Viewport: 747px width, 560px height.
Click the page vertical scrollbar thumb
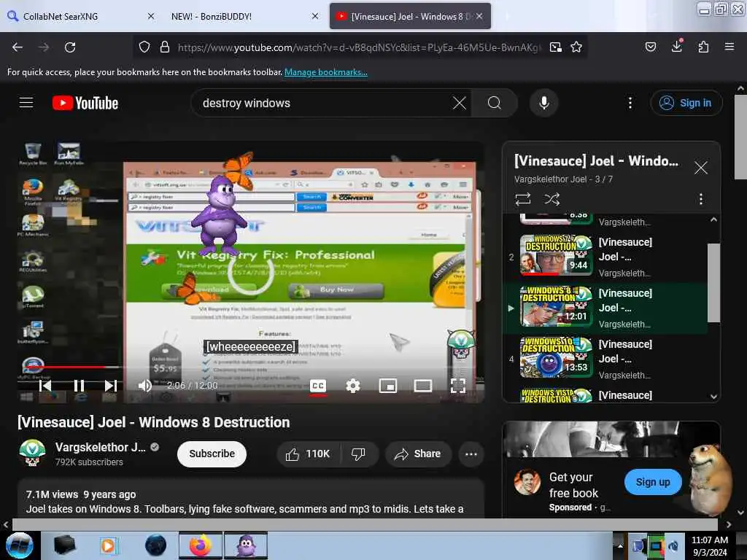click(x=741, y=137)
